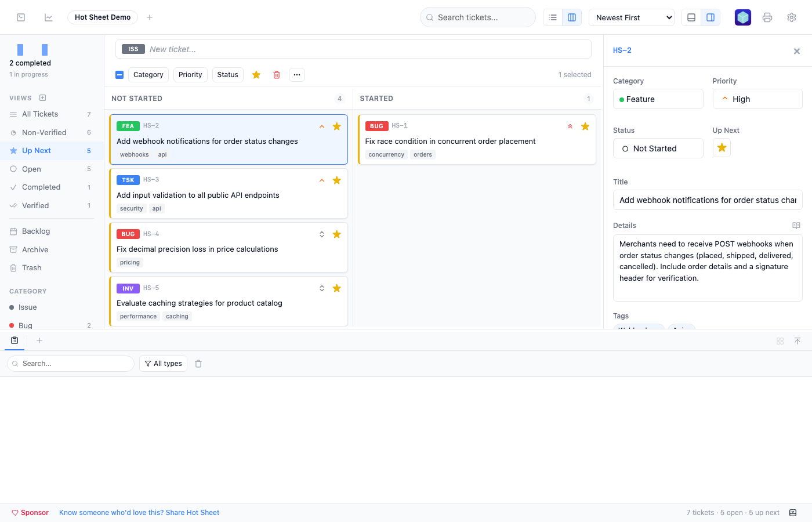
Task: Go to Backlog
Action: (x=52, y=231)
